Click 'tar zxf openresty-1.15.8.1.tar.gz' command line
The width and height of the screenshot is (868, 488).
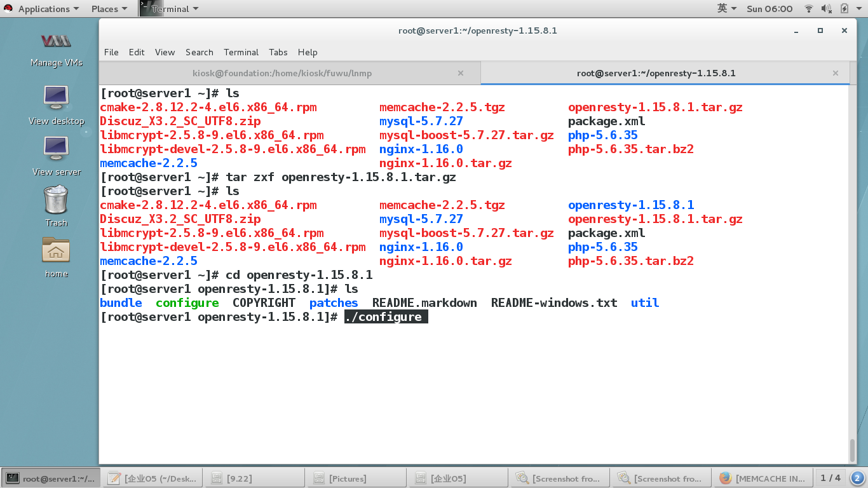click(x=341, y=177)
